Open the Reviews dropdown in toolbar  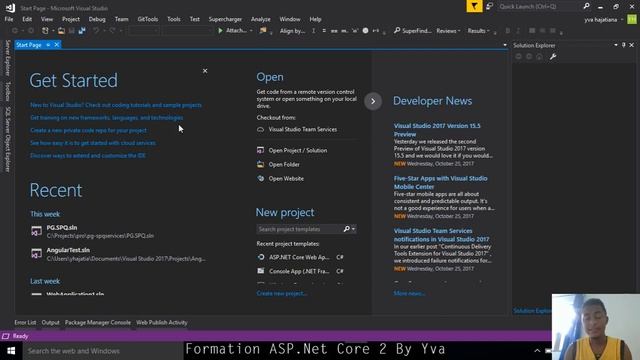[448, 31]
